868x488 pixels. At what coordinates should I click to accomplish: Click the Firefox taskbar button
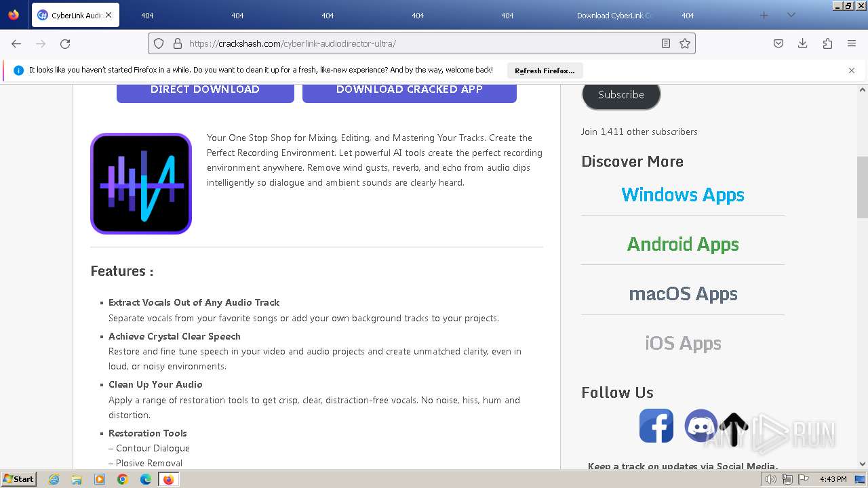click(168, 479)
